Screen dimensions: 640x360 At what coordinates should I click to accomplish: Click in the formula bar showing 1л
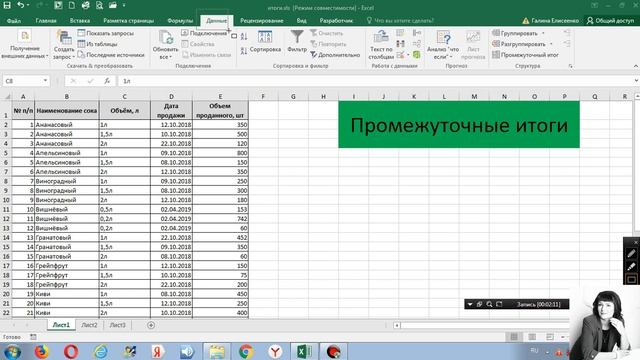click(376, 81)
